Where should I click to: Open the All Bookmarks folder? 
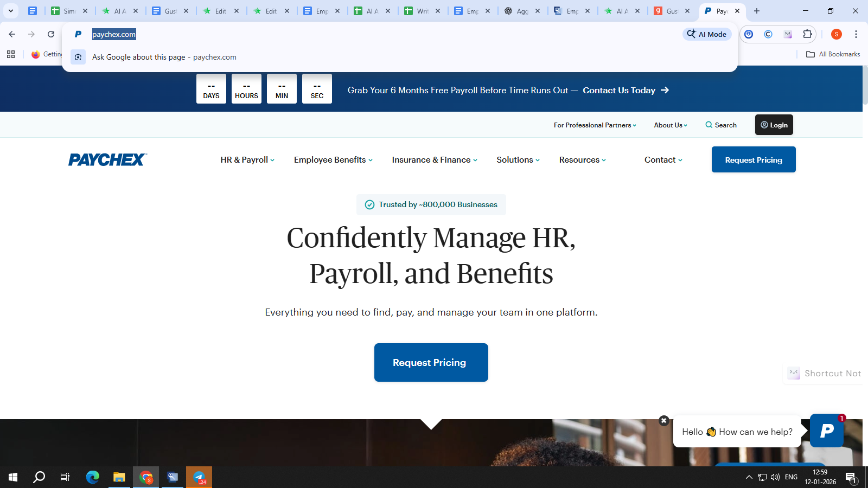[833, 54]
